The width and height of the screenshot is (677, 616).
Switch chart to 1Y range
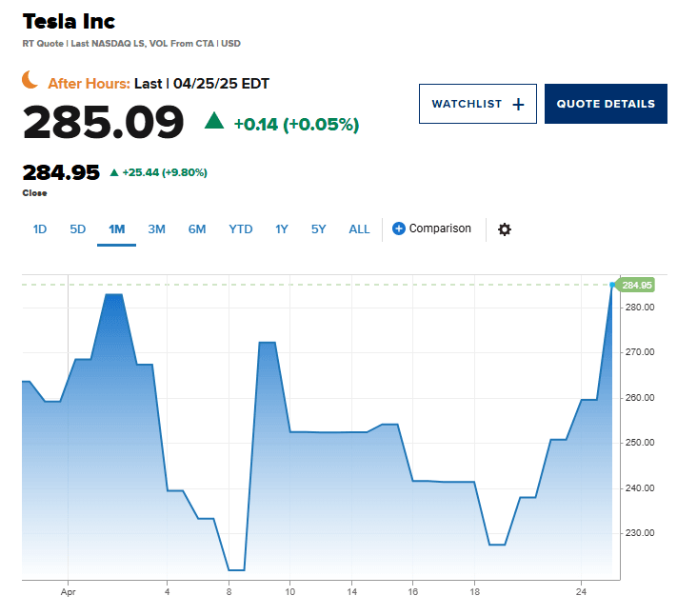pyautogui.click(x=282, y=229)
